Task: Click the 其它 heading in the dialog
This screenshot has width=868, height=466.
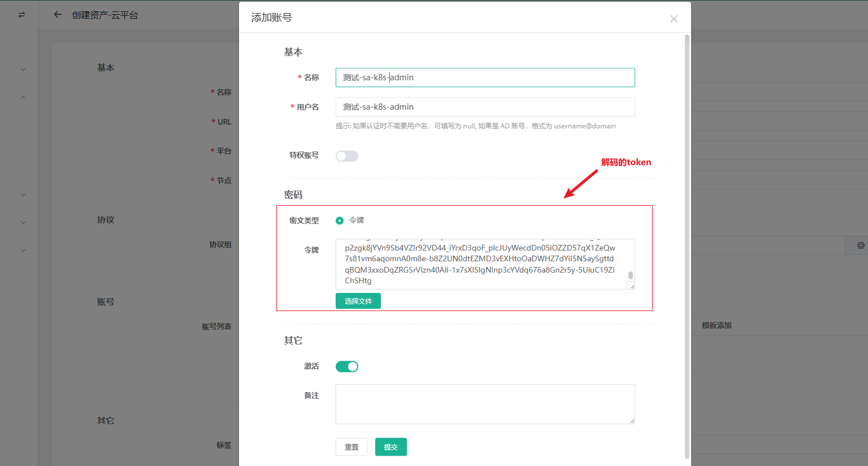Action: (x=293, y=340)
